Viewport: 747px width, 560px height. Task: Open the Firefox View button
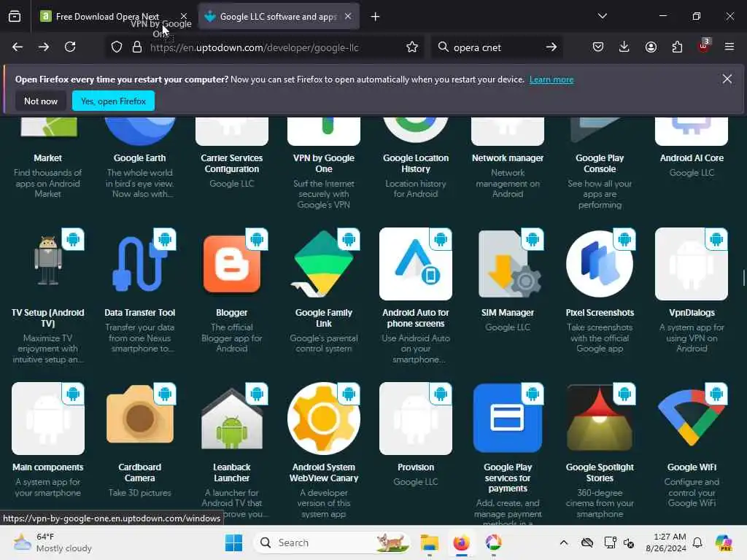[15, 16]
